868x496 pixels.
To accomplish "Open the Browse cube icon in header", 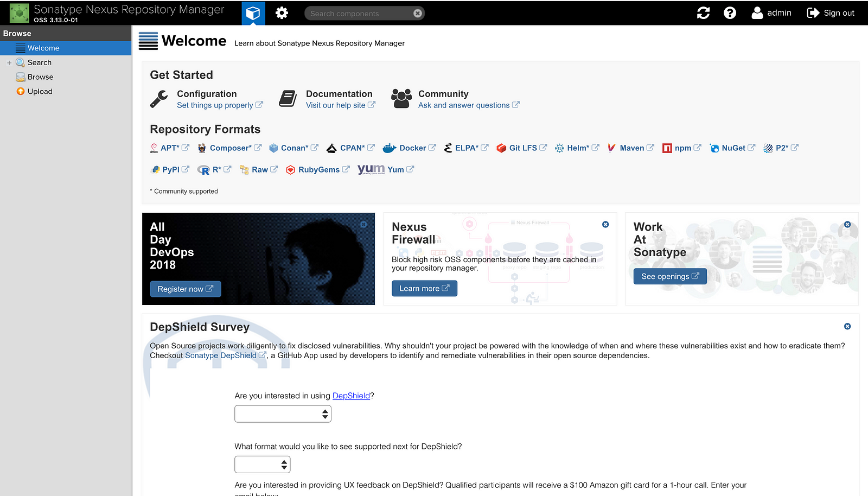I will [x=253, y=13].
